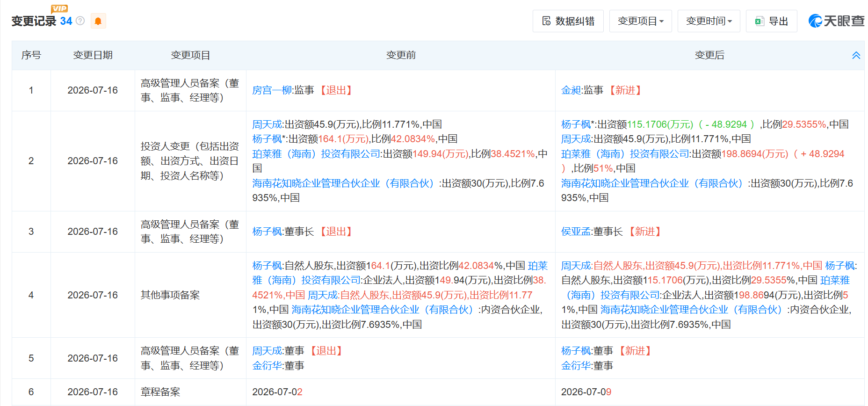This screenshot has width=868, height=406.
Task: Open 珀莱雅（海南）投资有限公司 link in row 2 变更前
Action: [317, 154]
